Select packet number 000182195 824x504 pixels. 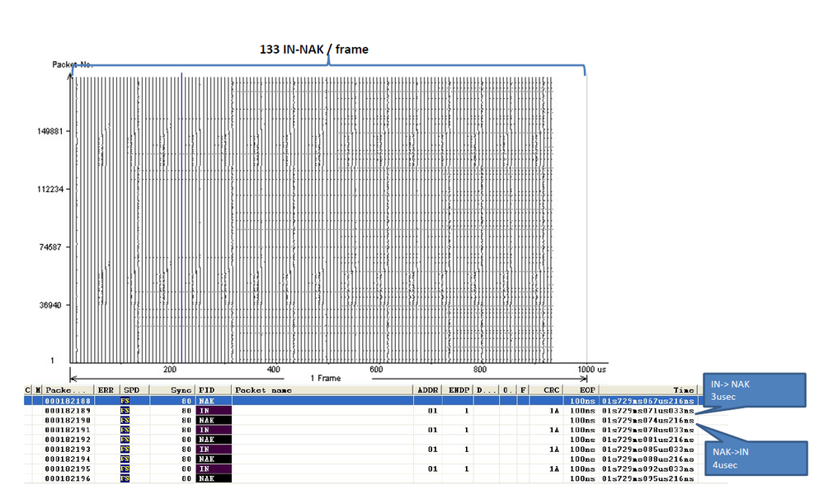[68, 469]
